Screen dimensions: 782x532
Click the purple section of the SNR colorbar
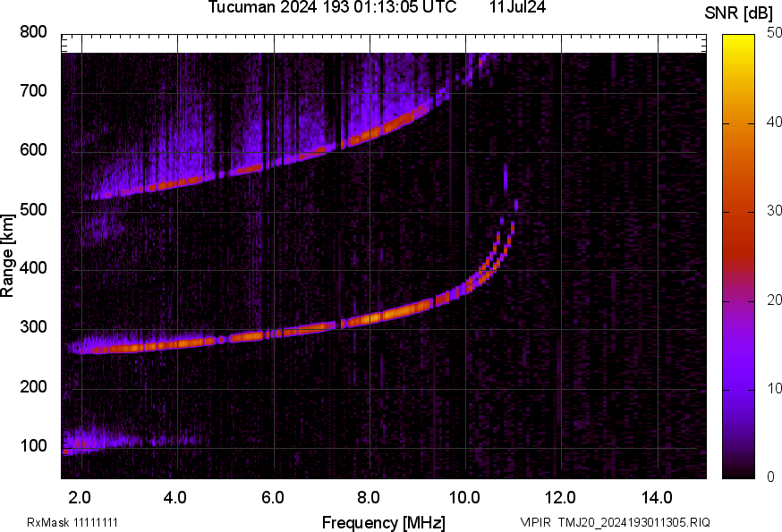[738, 358]
